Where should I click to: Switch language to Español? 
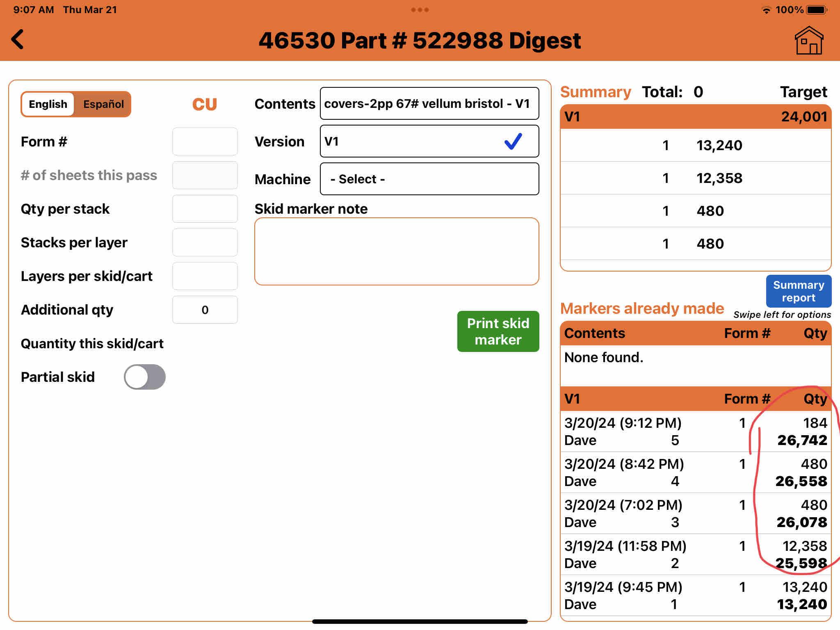pos(103,104)
